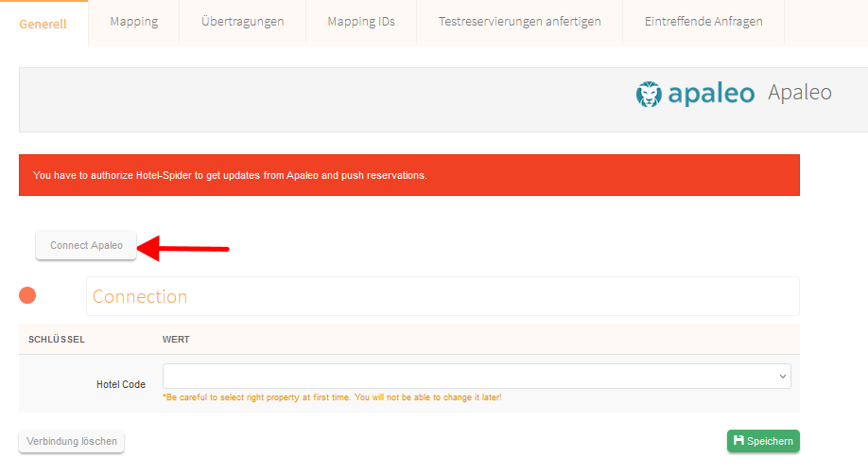Image resolution: width=868 pixels, height=476 pixels.
Task: Select the Mapping IDs tab
Action: coord(361,22)
